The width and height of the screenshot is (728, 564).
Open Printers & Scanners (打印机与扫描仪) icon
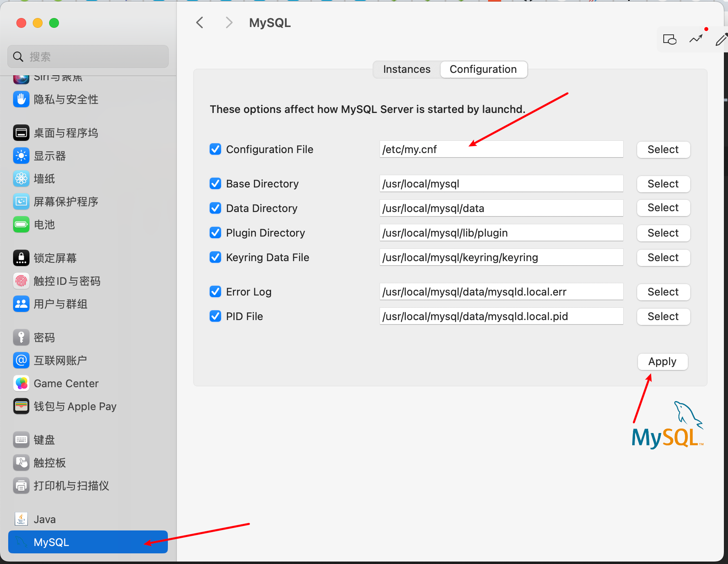(x=21, y=485)
